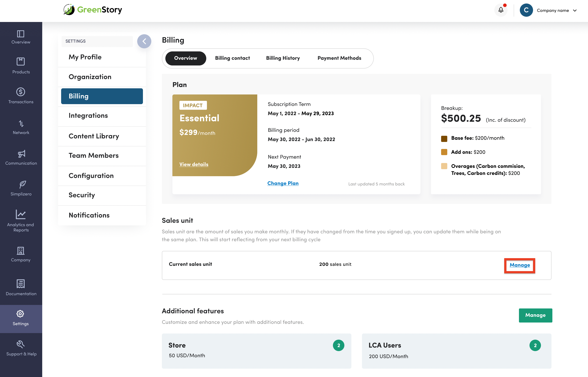The width and height of the screenshot is (588, 377).
Task: Select the Store additional feature card
Action: pos(256,351)
